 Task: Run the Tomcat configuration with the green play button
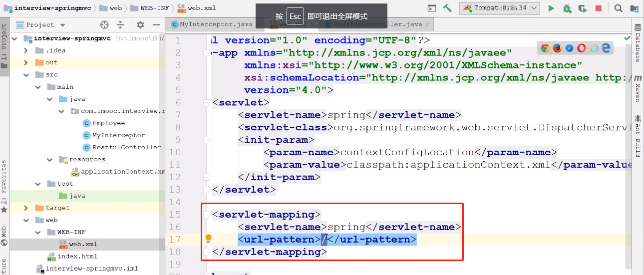551,8
